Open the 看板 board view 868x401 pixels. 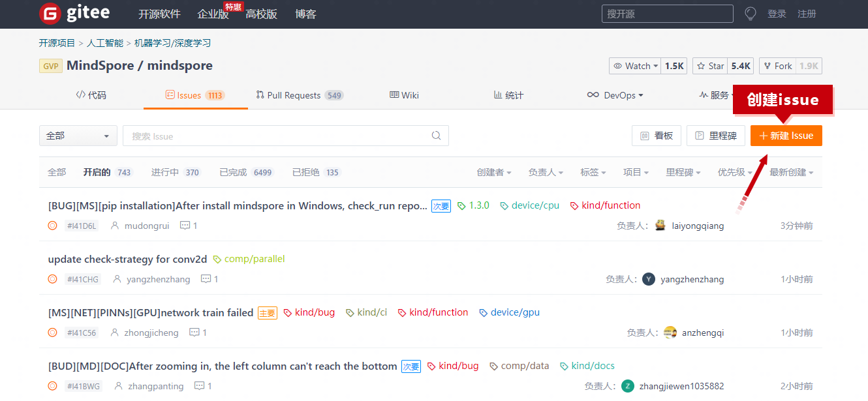657,136
